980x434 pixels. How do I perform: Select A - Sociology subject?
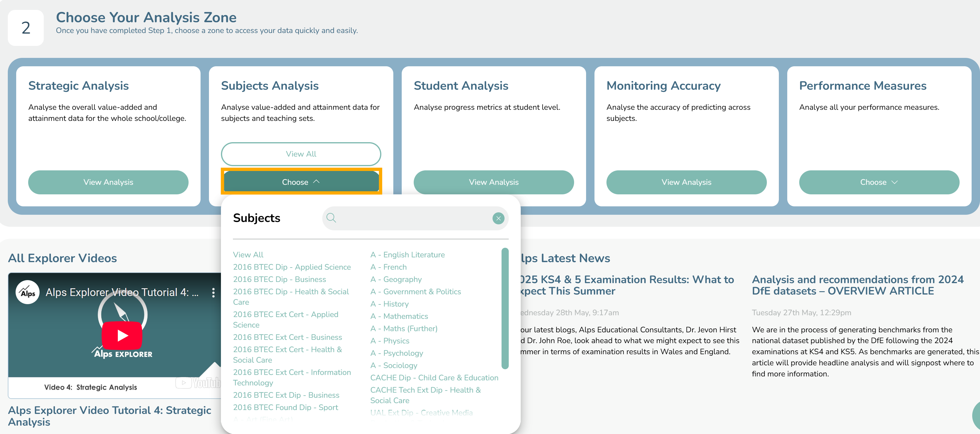(x=394, y=365)
